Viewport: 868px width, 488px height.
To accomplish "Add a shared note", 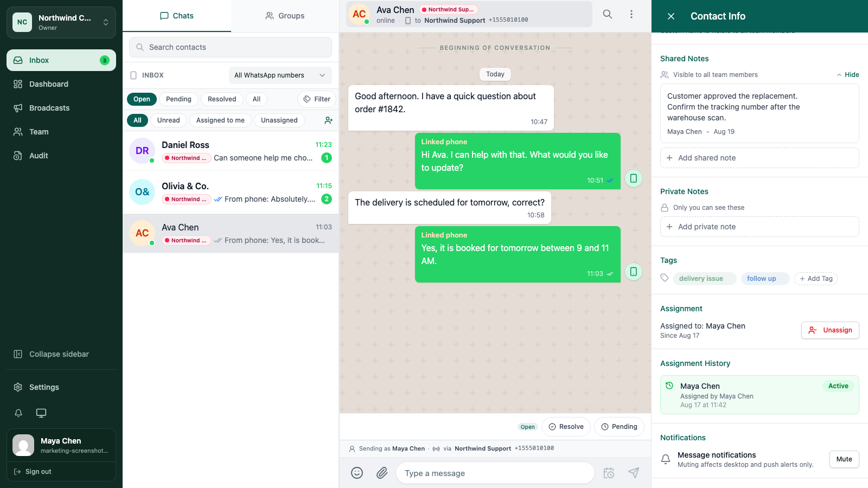I will click(x=759, y=158).
